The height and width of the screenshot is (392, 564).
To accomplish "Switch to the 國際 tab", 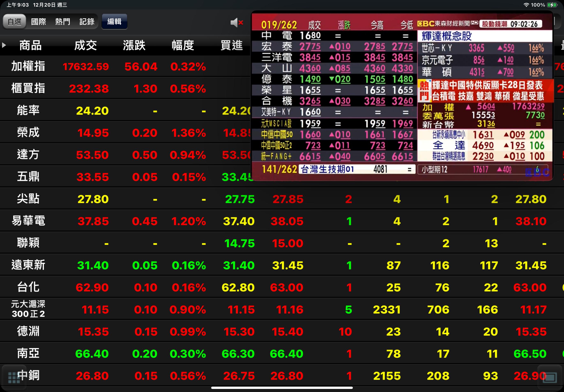I will click(x=39, y=22).
